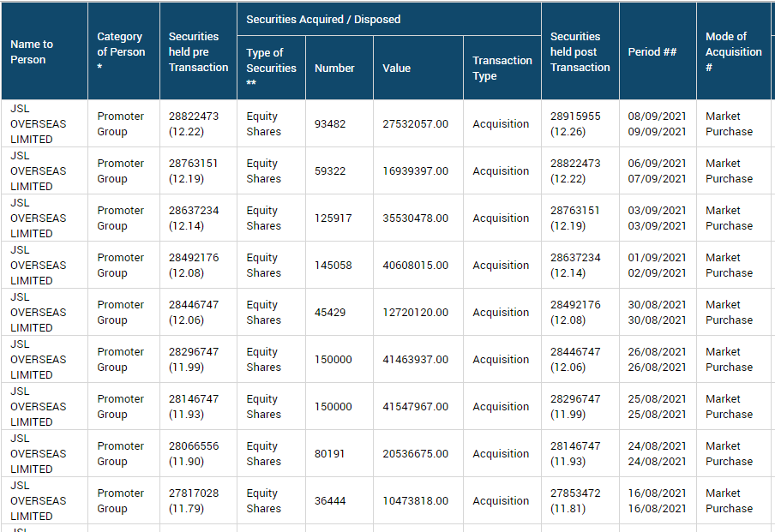Viewport: 775px width, 532px height.
Task: Select value cell 20536675.00
Action: (x=418, y=453)
